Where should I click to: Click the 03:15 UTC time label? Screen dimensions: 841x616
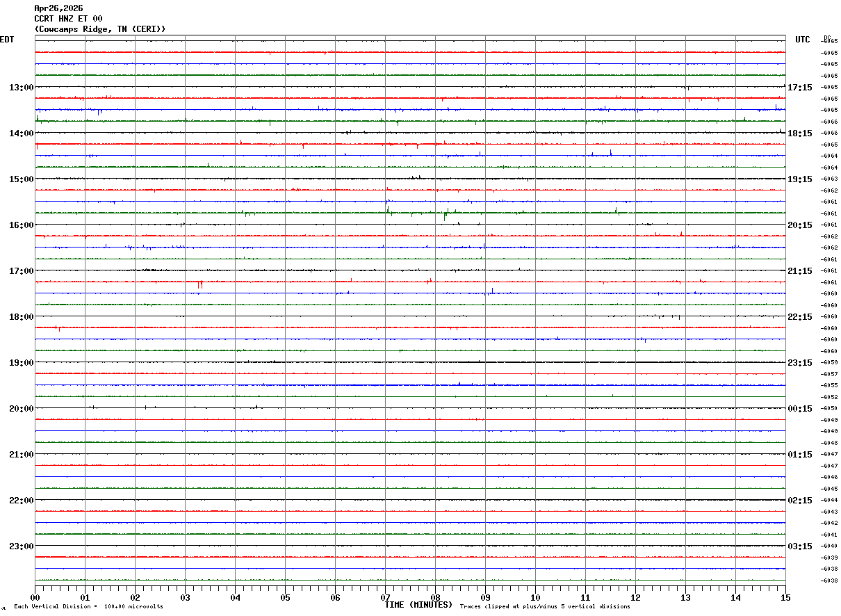click(800, 546)
